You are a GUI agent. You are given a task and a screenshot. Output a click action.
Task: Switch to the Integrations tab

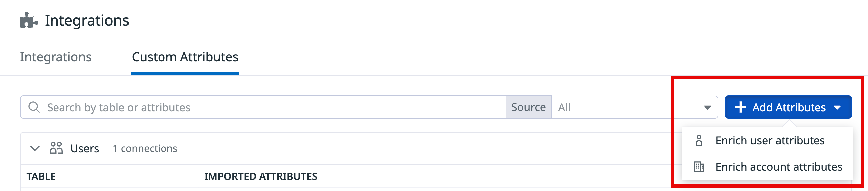pos(55,57)
